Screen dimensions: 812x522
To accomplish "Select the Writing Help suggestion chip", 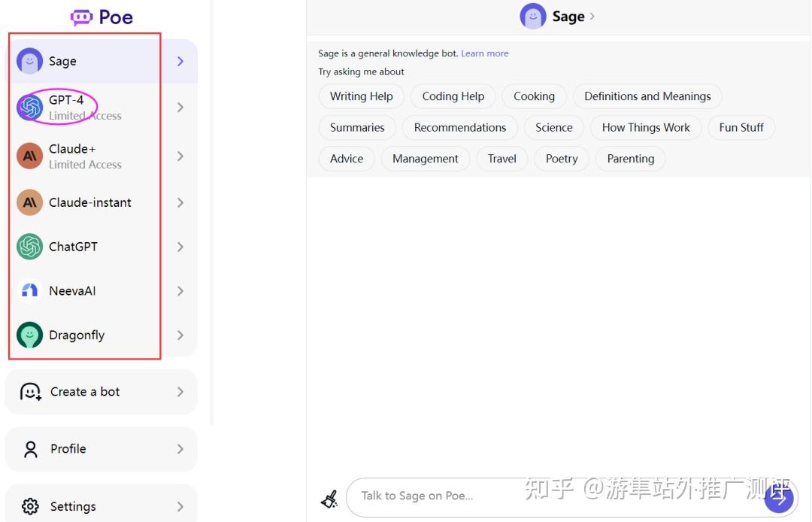I will [x=361, y=96].
